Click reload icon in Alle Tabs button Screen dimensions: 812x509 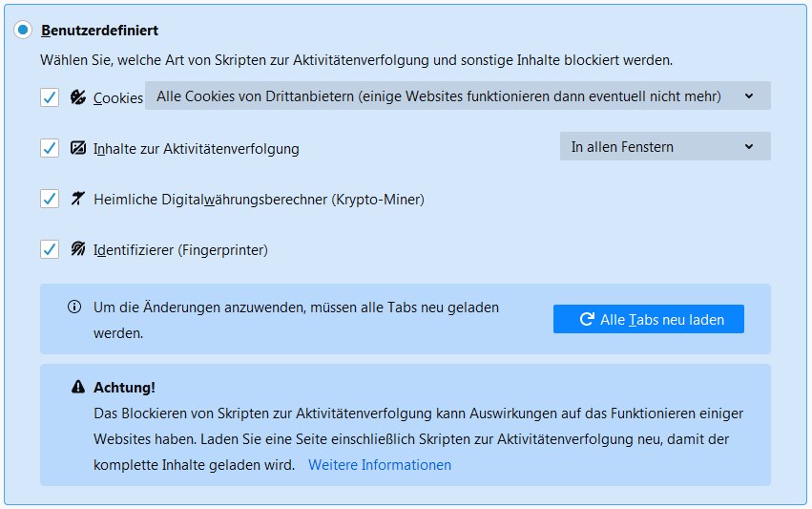(x=587, y=320)
